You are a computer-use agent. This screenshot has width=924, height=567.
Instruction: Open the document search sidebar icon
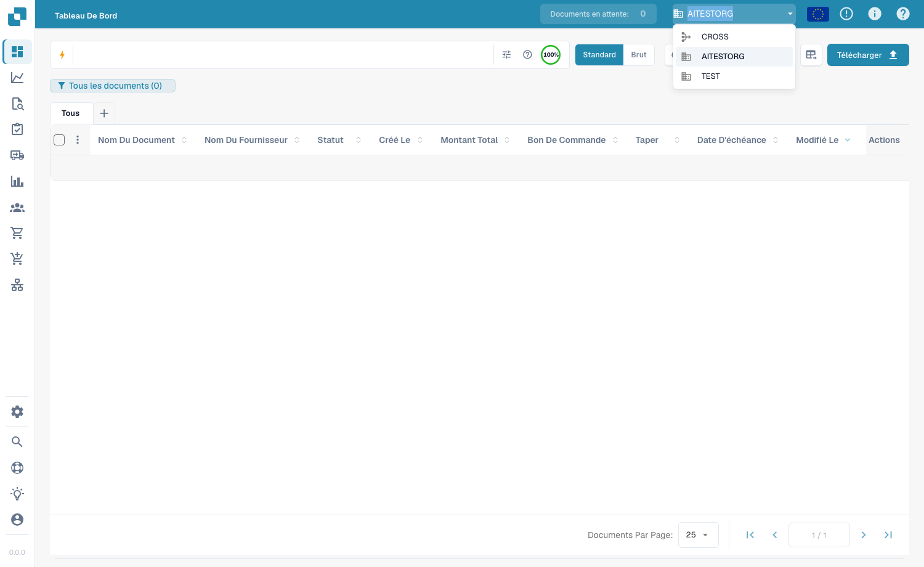[x=17, y=104]
